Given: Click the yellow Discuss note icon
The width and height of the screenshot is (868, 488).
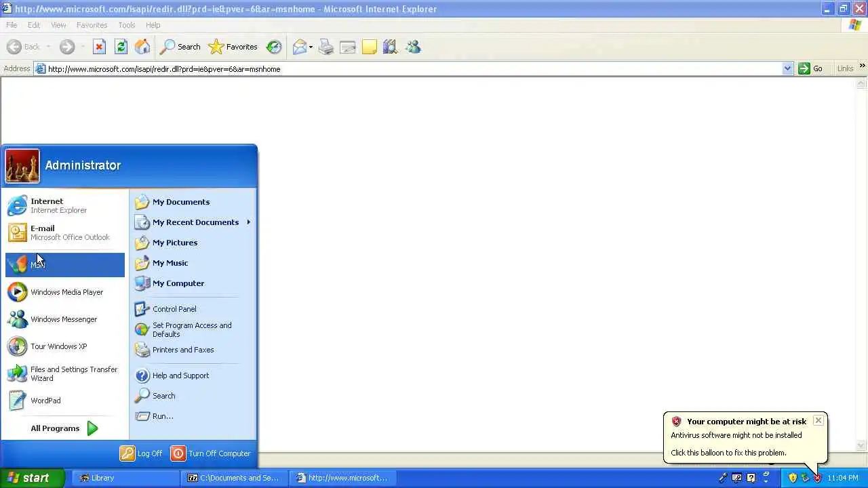Looking at the screenshot, I should point(369,47).
